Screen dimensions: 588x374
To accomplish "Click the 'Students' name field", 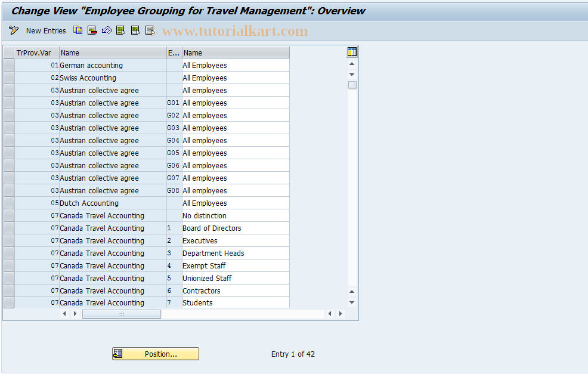I will (236, 303).
